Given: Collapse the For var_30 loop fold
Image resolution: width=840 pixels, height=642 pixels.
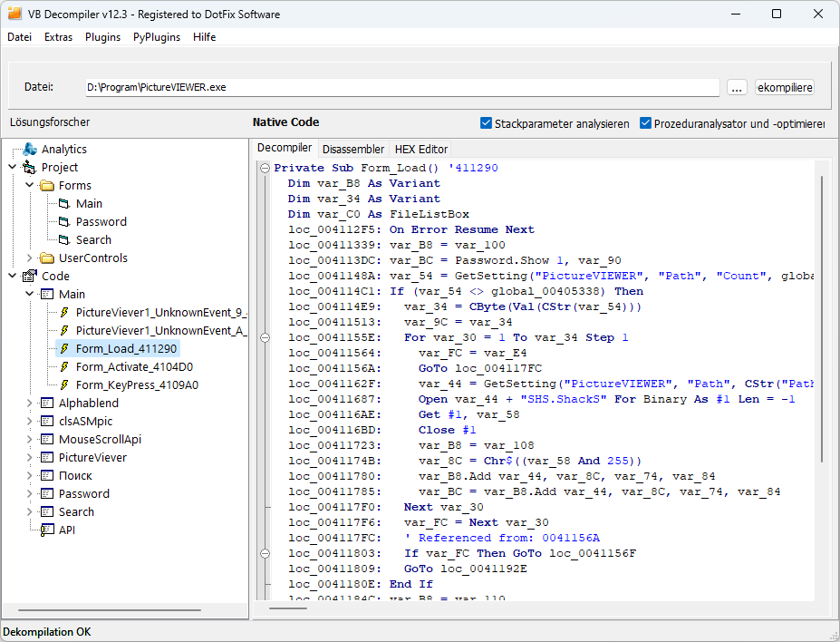Looking at the screenshot, I should point(265,337).
